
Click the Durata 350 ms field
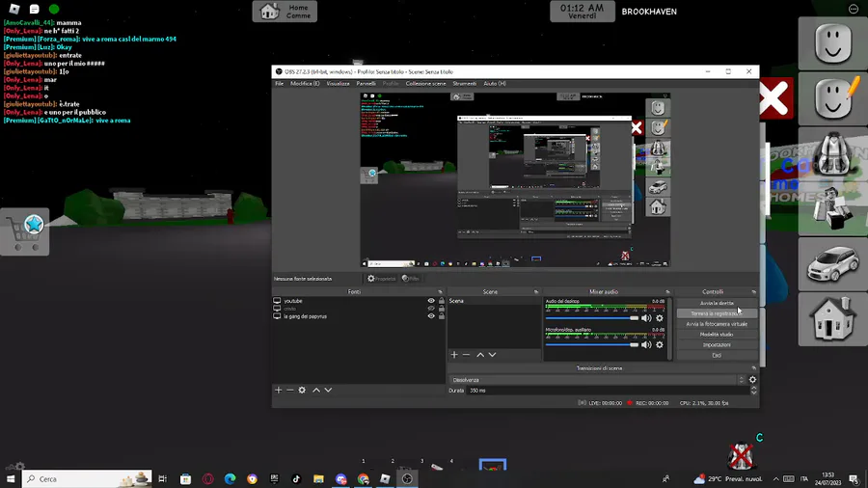pos(609,391)
